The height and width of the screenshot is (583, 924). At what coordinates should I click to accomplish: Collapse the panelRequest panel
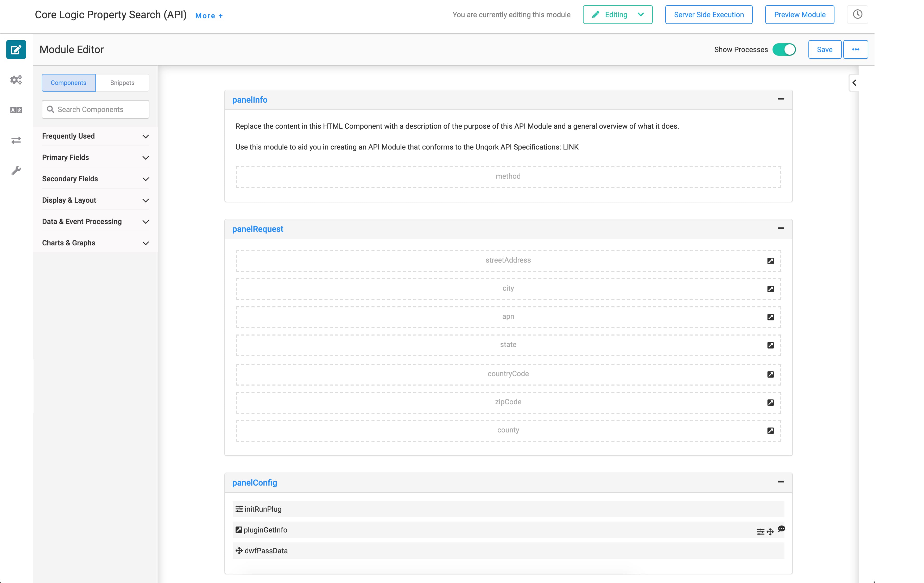pos(781,228)
